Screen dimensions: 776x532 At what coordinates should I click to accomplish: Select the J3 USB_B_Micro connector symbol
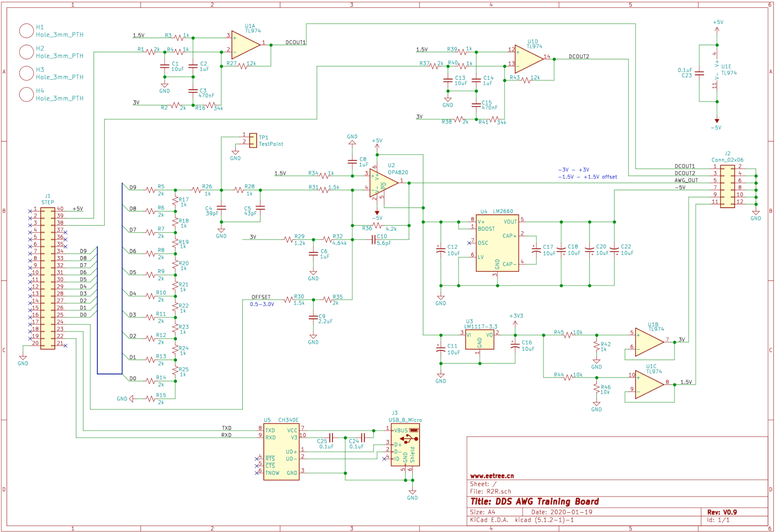(405, 445)
